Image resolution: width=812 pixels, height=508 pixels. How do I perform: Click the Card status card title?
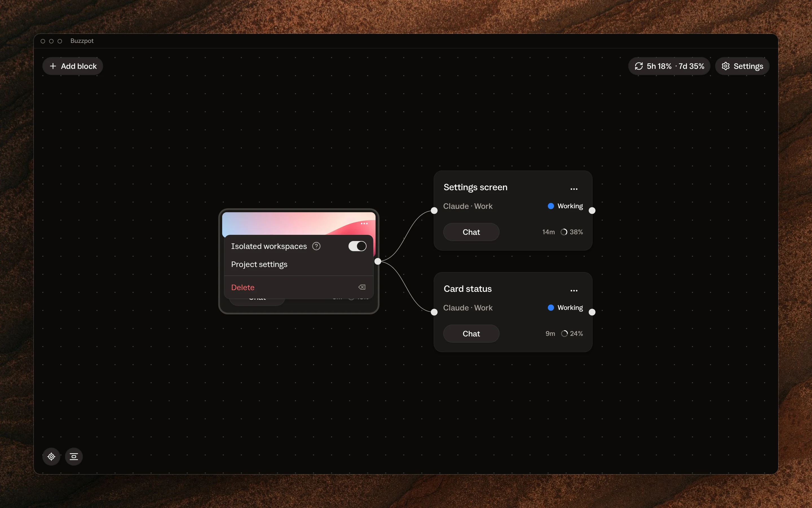(468, 289)
